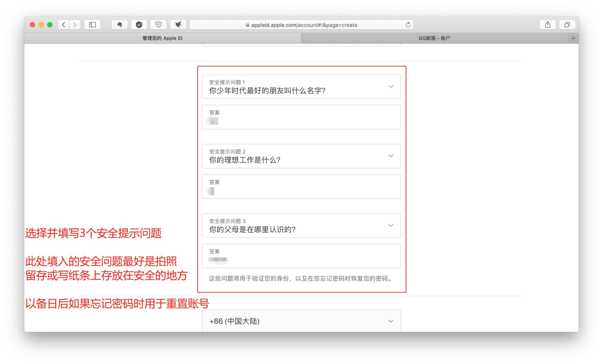The width and height of the screenshot is (603, 364).
Task: Click the appleid.apple.com address bar
Action: pyautogui.click(x=301, y=25)
